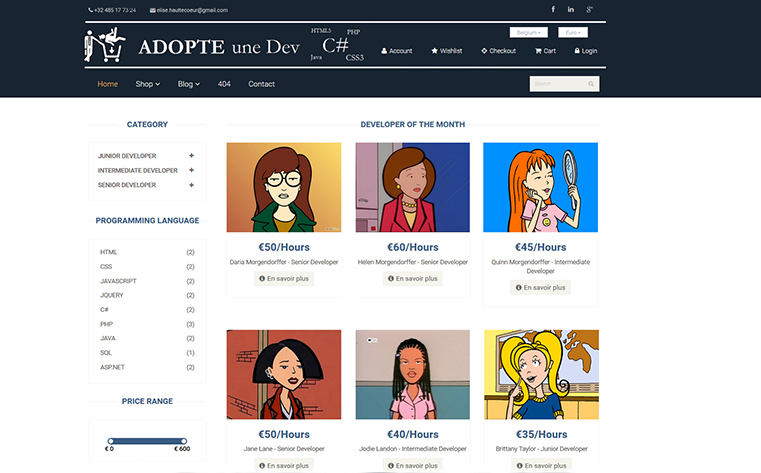Select Intermediate Developer category
The height and width of the screenshot is (473, 761).
click(138, 170)
